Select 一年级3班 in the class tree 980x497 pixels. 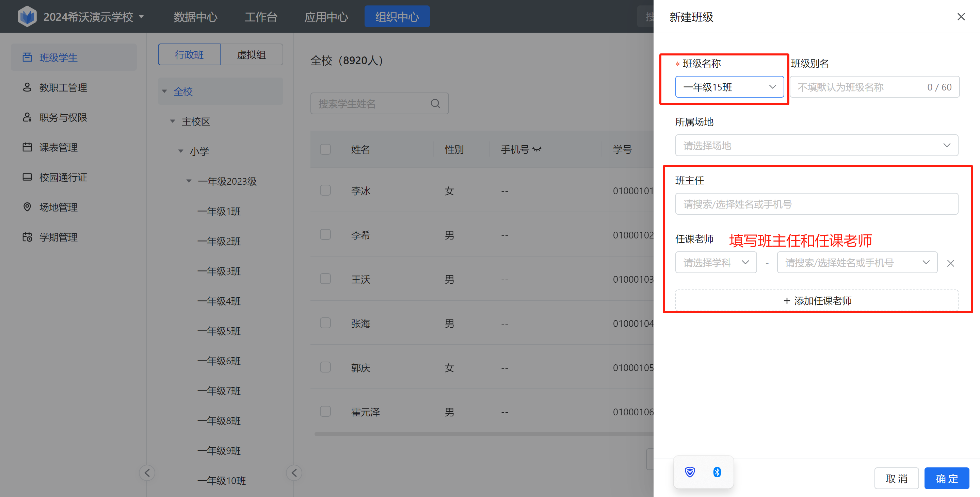(x=219, y=271)
